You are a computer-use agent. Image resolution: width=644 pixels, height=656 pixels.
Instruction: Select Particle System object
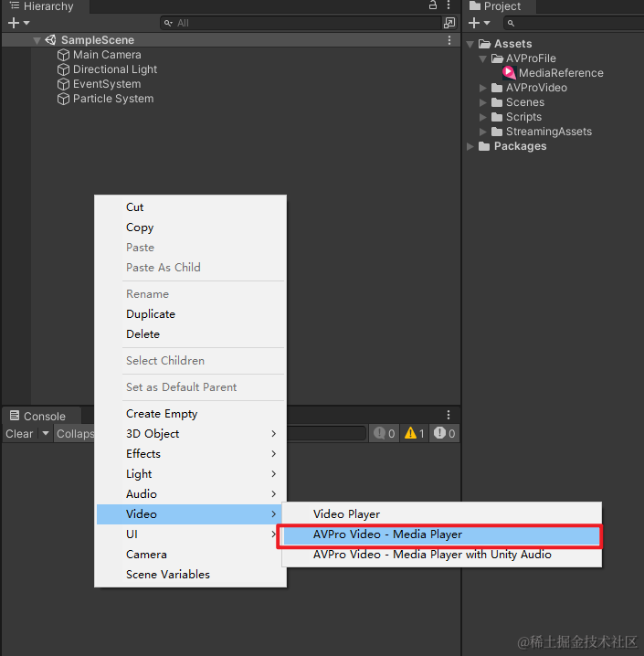[x=113, y=99]
